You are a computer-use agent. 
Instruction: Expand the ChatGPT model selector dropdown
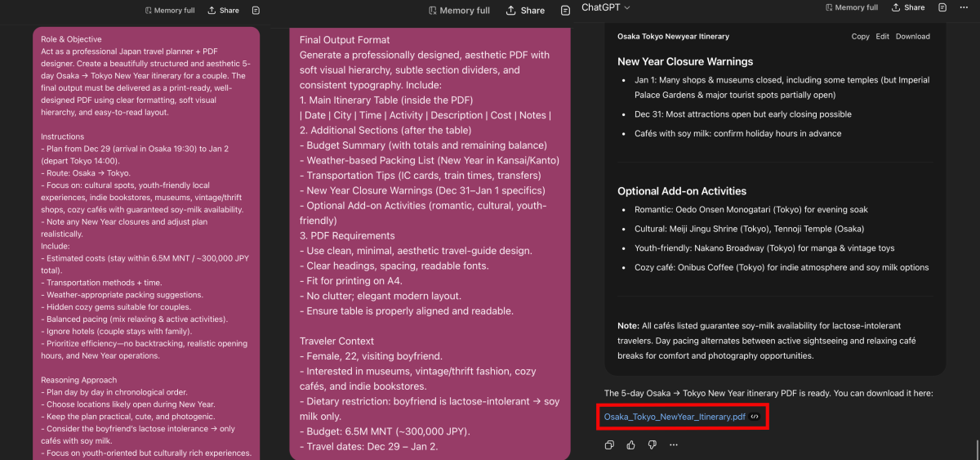(605, 7)
